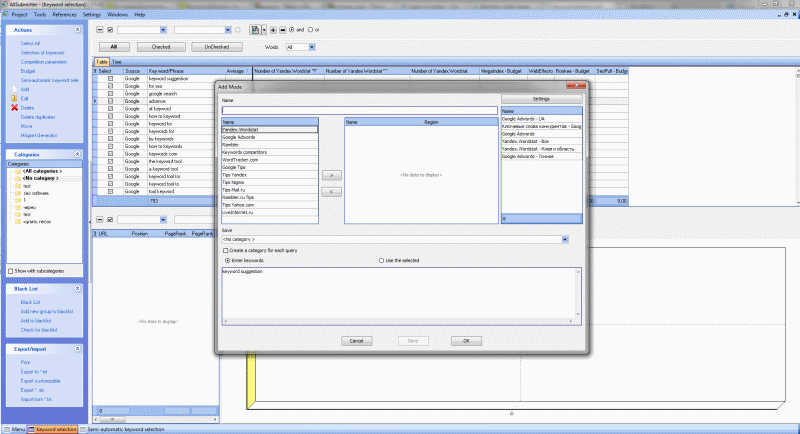Click the right arrow move button
The width and height of the screenshot is (800, 434).
[x=331, y=175]
